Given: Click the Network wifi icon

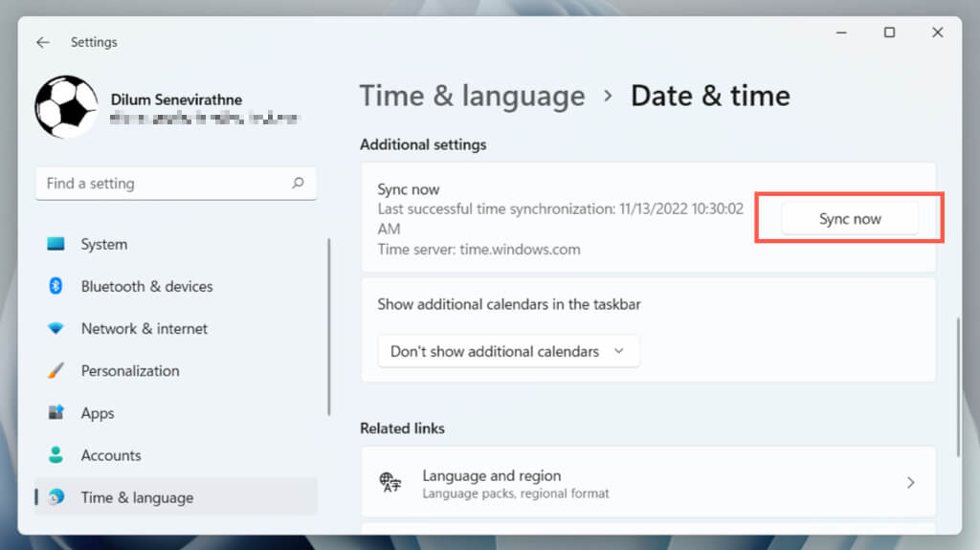Looking at the screenshot, I should pos(56,328).
